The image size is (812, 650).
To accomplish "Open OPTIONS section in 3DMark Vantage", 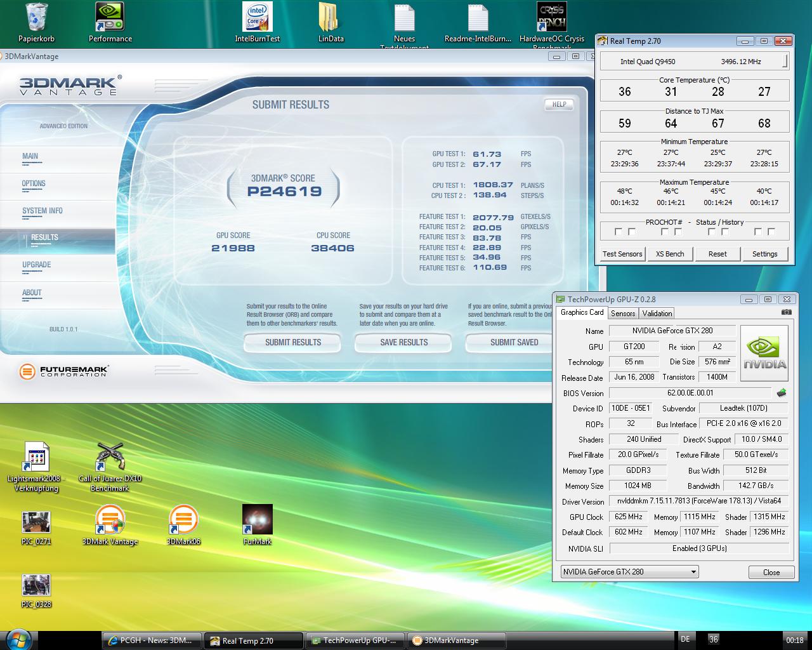I will click(x=34, y=183).
